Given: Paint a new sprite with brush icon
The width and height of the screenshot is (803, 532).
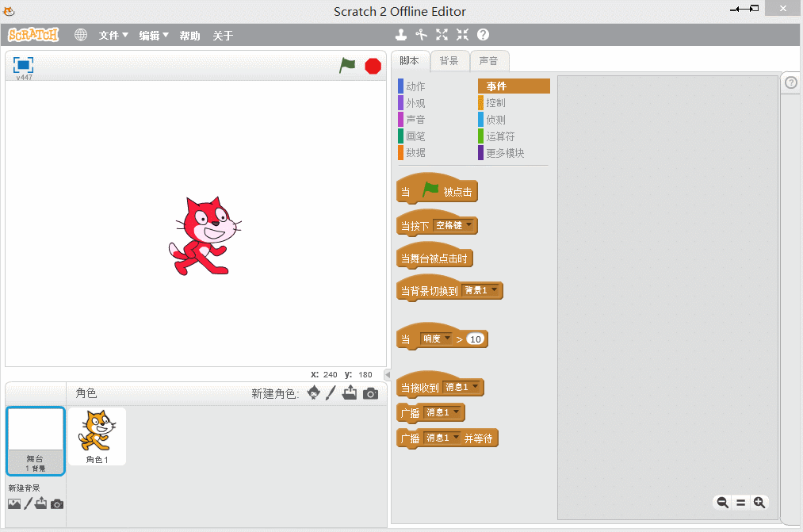Looking at the screenshot, I should click(x=331, y=392).
